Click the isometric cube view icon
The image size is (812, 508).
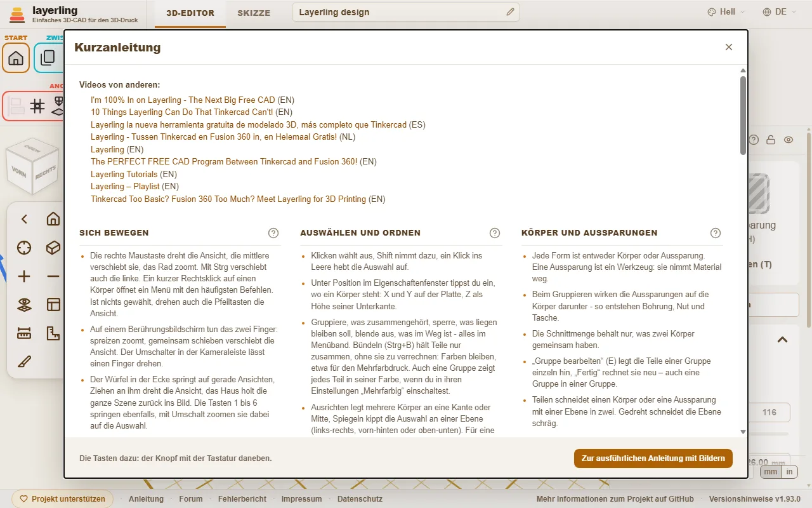pos(53,248)
